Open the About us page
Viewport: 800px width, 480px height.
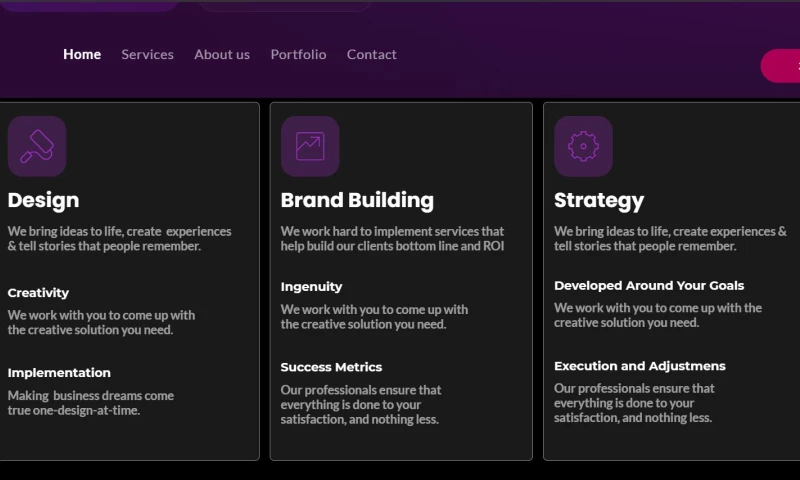click(x=222, y=54)
